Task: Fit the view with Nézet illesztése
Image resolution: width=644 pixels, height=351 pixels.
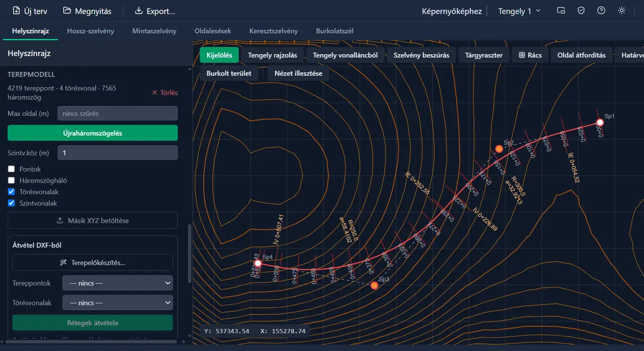Action: 298,73
